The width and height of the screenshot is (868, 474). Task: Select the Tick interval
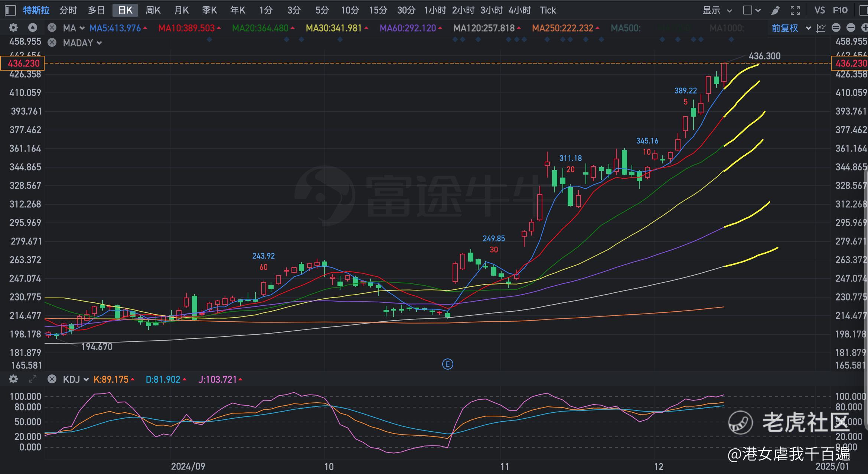coord(548,10)
